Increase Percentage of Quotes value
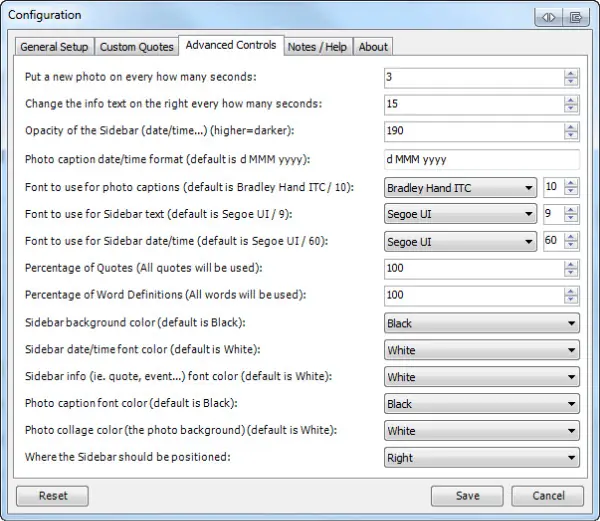This screenshot has height=521, width=600. tap(571, 265)
